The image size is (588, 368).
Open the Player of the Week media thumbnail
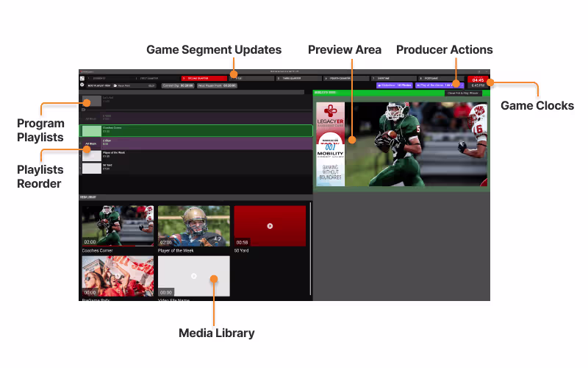[194, 226]
